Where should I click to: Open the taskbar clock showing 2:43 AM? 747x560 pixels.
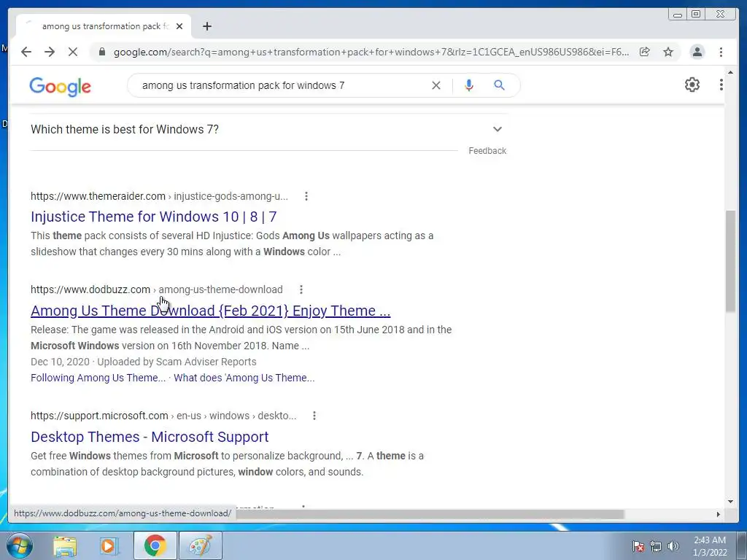click(710, 546)
